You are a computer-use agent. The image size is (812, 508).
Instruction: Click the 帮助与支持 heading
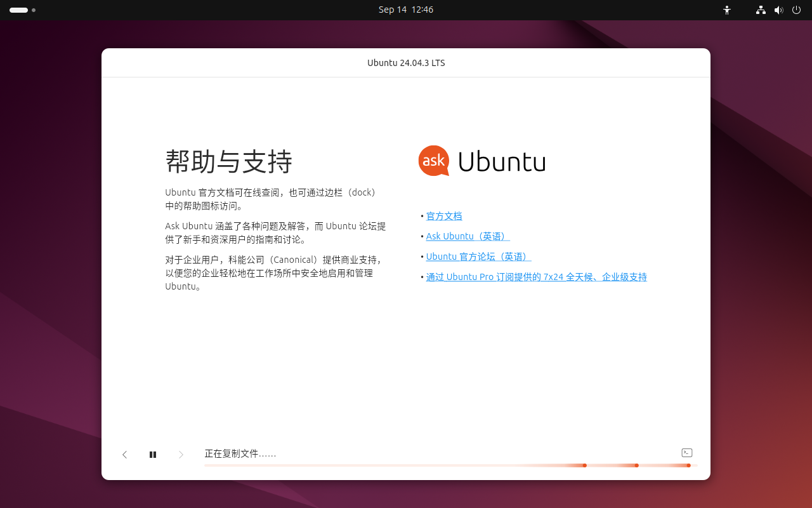point(228,161)
